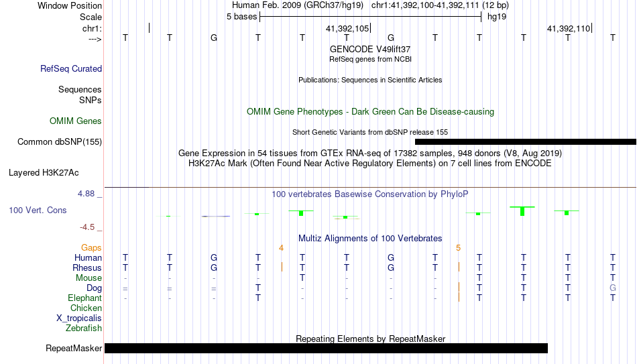
Task: Open the GTEx Gene Expression track title
Action: coord(370,153)
